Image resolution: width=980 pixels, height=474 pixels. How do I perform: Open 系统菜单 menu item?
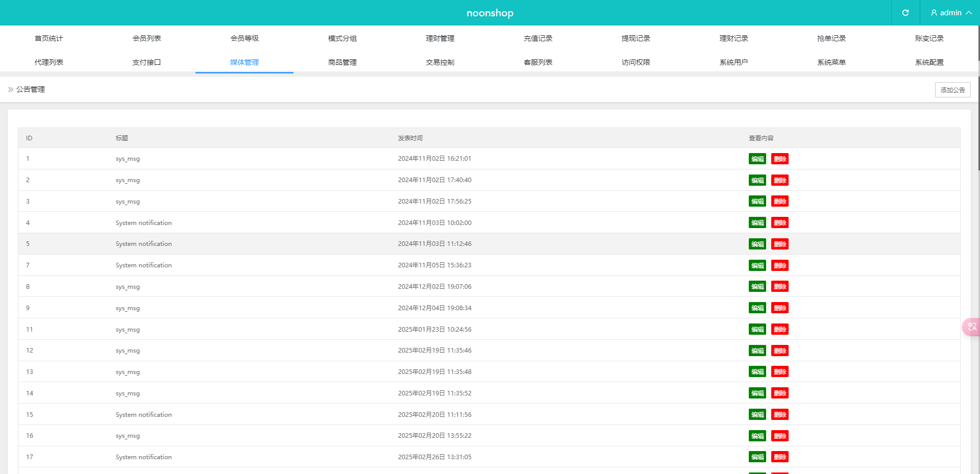[831, 62]
